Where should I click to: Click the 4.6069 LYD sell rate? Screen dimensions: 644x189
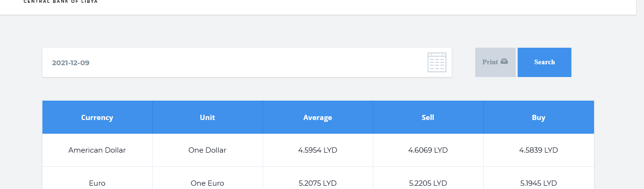(x=428, y=150)
